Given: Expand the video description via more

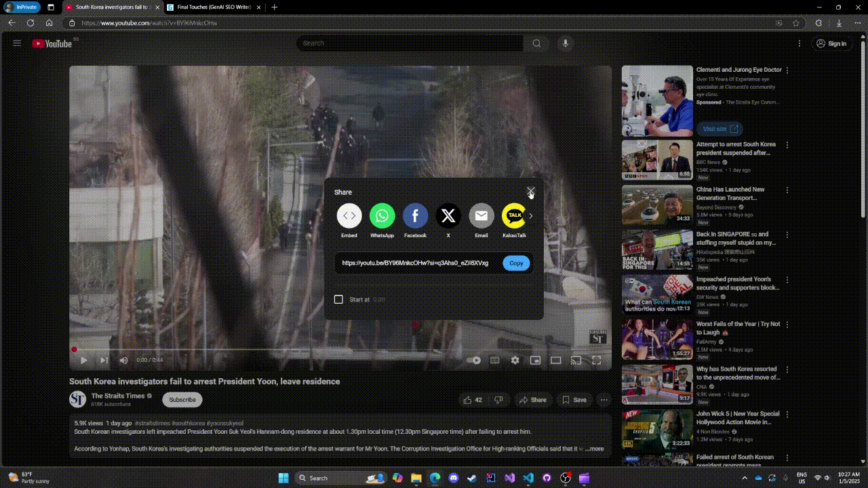Looking at the screenshot, I should 593,448.
